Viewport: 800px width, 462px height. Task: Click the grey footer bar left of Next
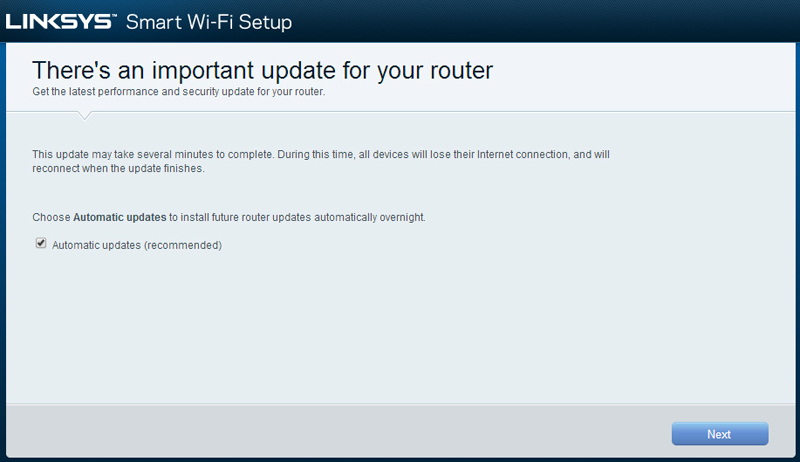[330, 434]
